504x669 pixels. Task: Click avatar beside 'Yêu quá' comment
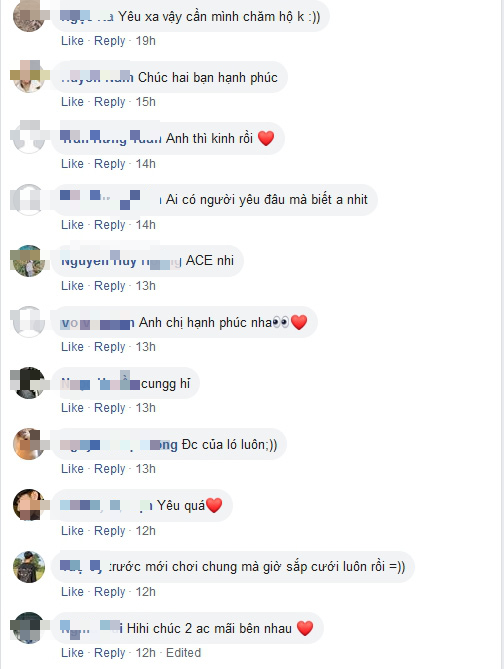point(29,505)
